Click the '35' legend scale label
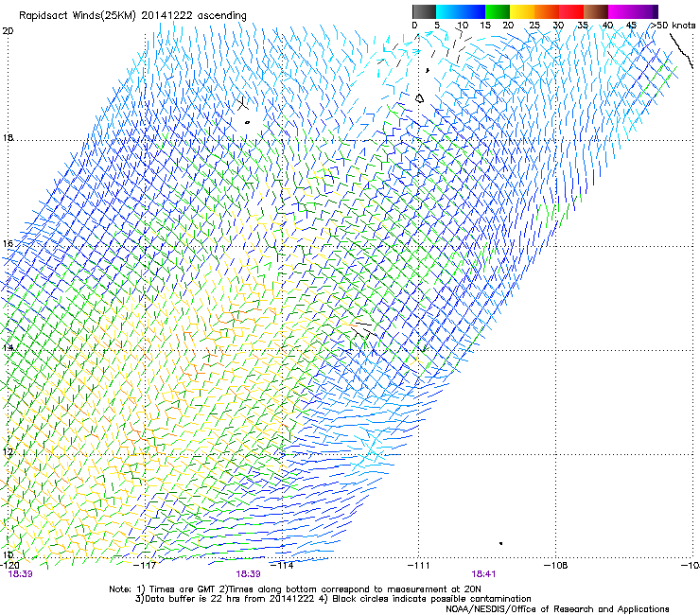The height and width of the screenshot is (615, 700). pos(583,26)
